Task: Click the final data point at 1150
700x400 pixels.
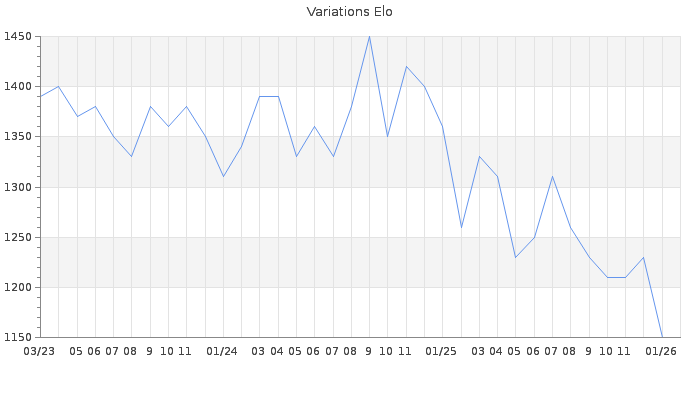Action: (x=662, y=337)
